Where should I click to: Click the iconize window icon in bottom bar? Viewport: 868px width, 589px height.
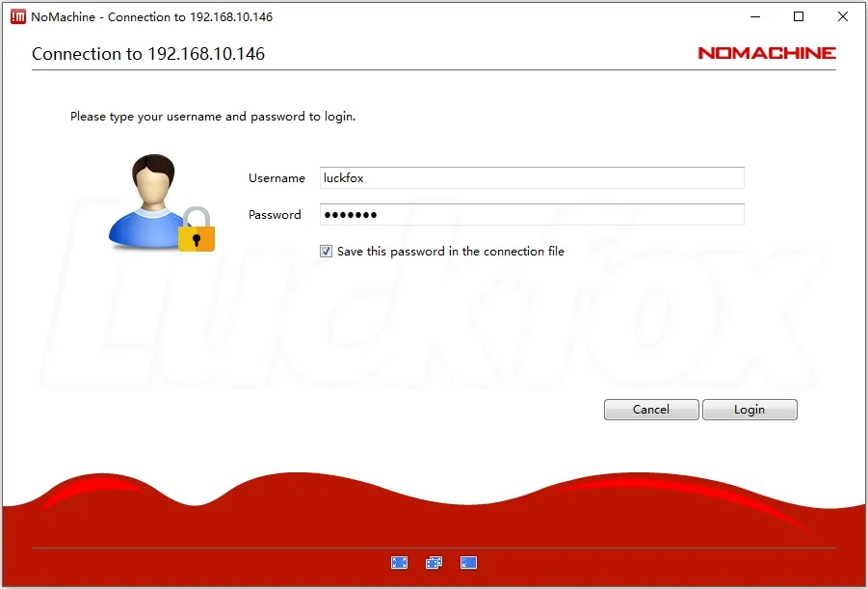click(468, 563)
